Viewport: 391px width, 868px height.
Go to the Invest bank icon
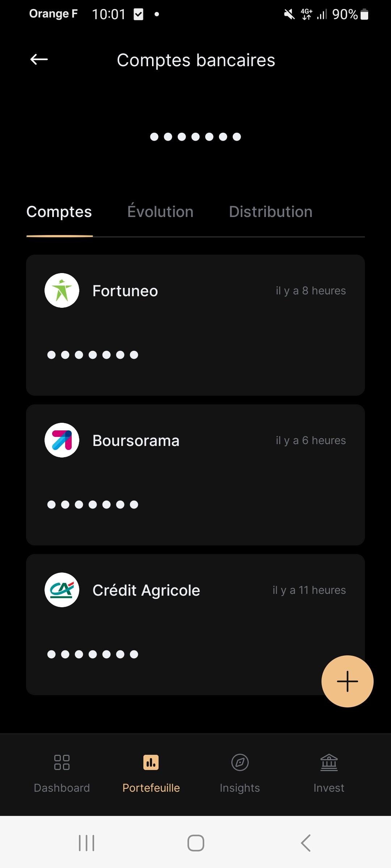pos(329,762)
